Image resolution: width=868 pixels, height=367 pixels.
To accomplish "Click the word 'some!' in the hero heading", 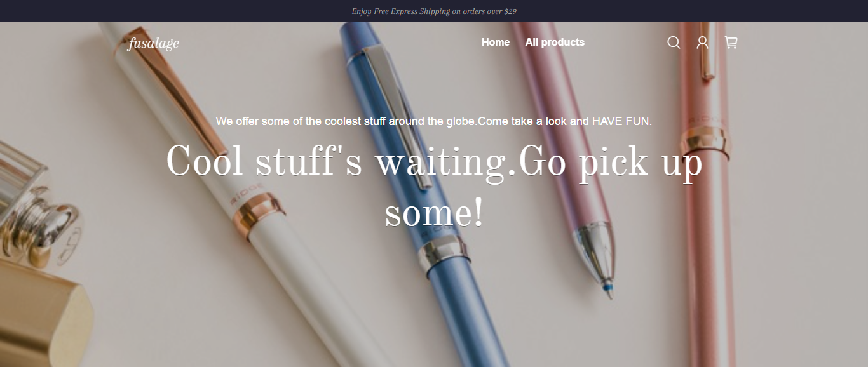I will 434,213.
